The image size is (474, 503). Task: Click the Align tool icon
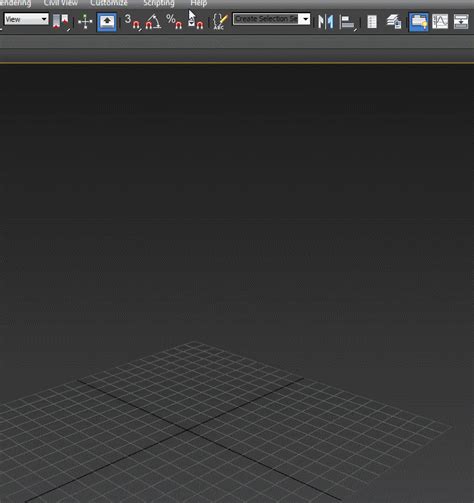[348, 22]
